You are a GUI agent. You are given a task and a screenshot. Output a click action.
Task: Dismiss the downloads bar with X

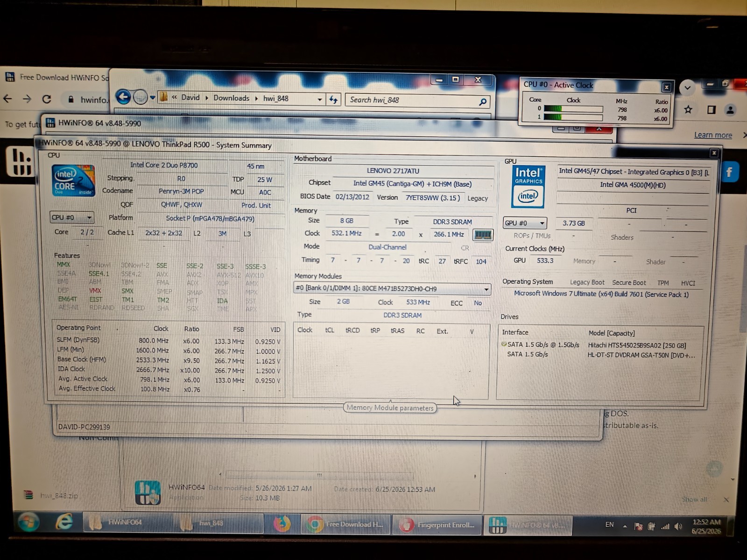click(726, 499)
